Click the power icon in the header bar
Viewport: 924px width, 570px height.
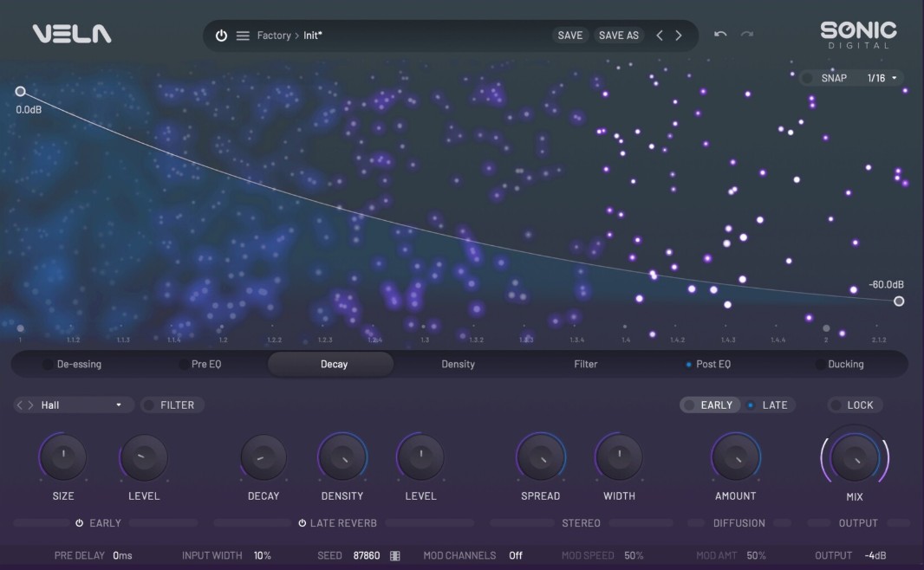point(222,35)
